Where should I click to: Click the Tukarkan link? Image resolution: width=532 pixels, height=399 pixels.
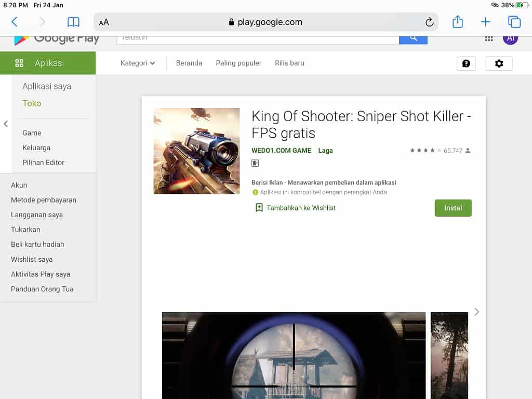click(x=25, y=229)
